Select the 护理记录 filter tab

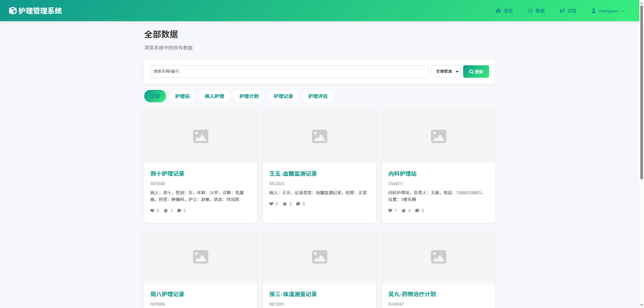(x=283, y=96)
